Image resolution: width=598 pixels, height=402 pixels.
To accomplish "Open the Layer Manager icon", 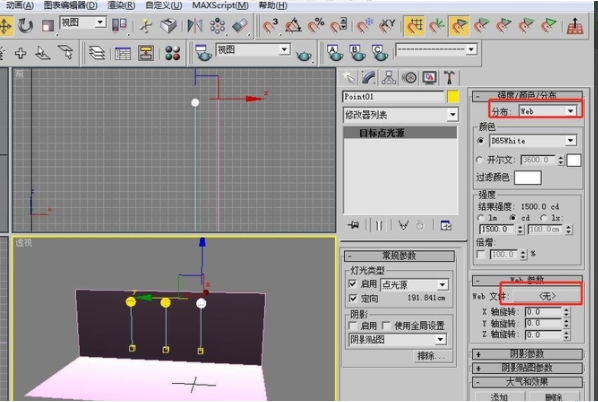I will point(96,53).
